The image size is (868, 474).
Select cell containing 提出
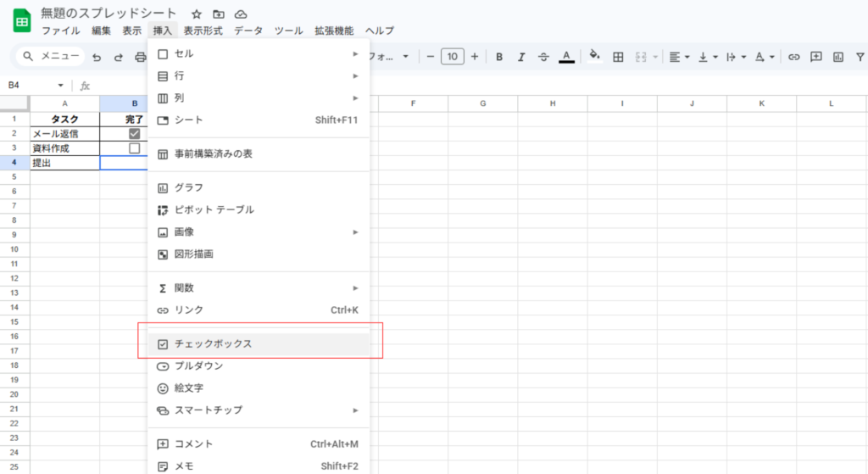[x=64, y=163]
